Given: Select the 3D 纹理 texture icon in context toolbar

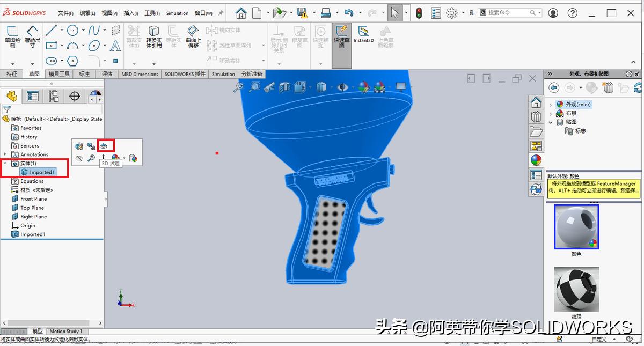Looking at the screenshot, I should [x=105, y=145].
